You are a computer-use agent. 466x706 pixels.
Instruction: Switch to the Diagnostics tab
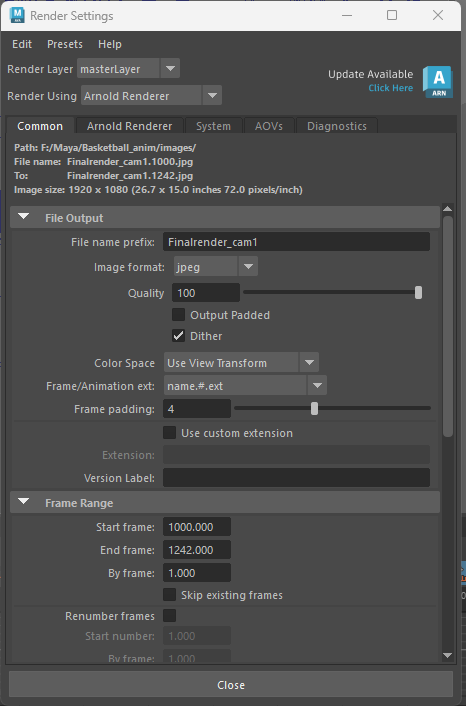coord(337,126)
